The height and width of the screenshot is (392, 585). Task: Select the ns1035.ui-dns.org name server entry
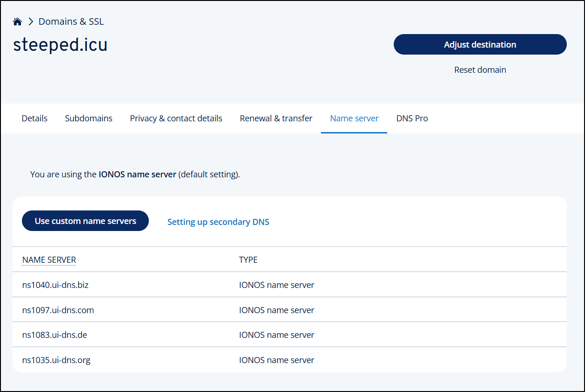[56, 360]
